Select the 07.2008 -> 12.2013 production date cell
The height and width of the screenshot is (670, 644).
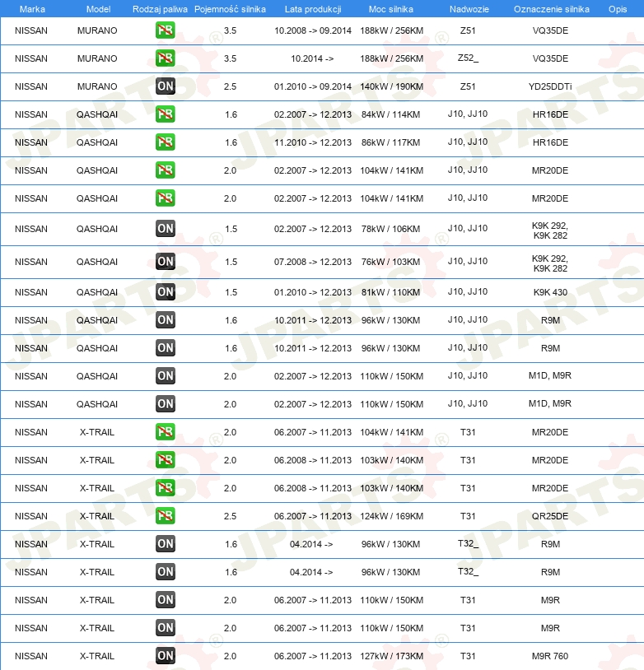pos(313,262)
